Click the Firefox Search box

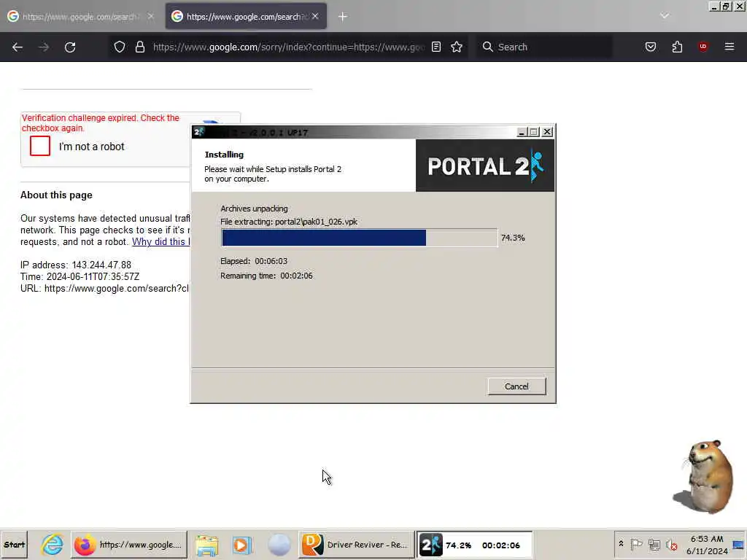[544, 47]
